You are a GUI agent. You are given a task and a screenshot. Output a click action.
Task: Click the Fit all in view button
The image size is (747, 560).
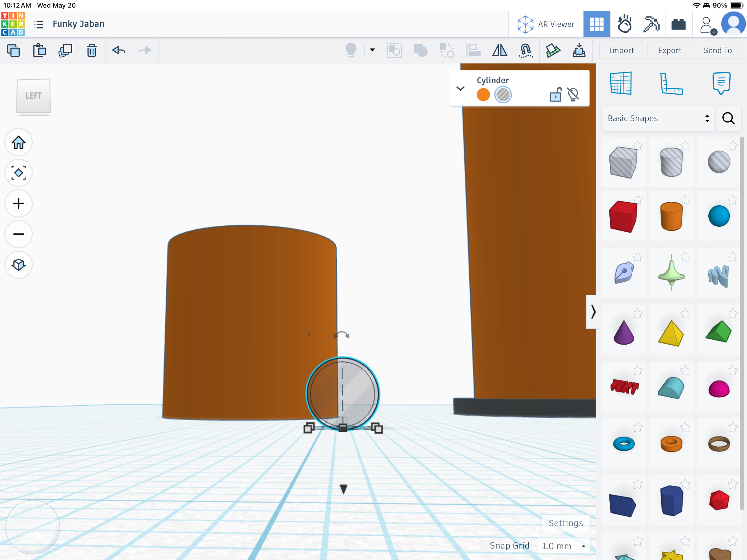(19, 173)
